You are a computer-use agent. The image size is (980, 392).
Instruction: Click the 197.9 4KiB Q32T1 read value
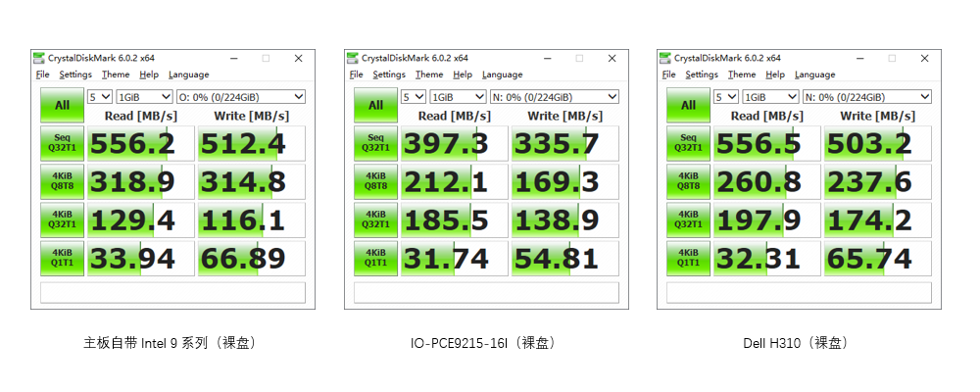[767, 220]
